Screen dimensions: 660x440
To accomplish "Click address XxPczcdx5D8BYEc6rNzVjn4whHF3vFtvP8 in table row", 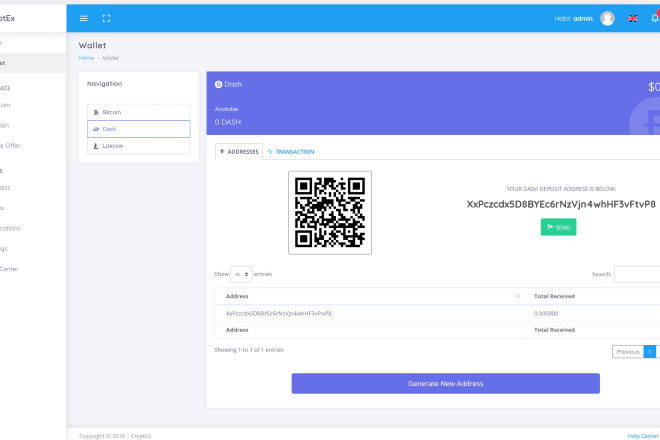I will click(x=279, y=313).
